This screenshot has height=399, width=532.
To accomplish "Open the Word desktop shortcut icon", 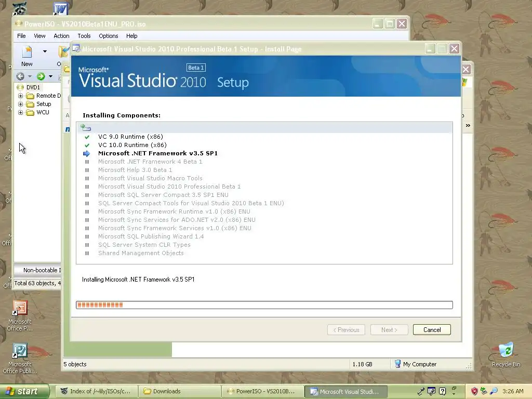I will coord(61,8).
